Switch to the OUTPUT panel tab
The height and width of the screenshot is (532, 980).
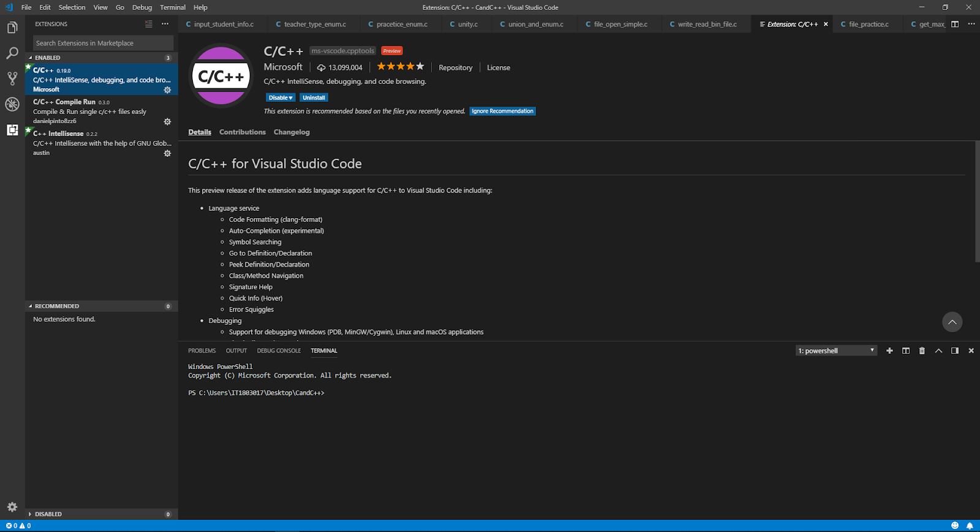pyautogui.click(x=236, y=351)
